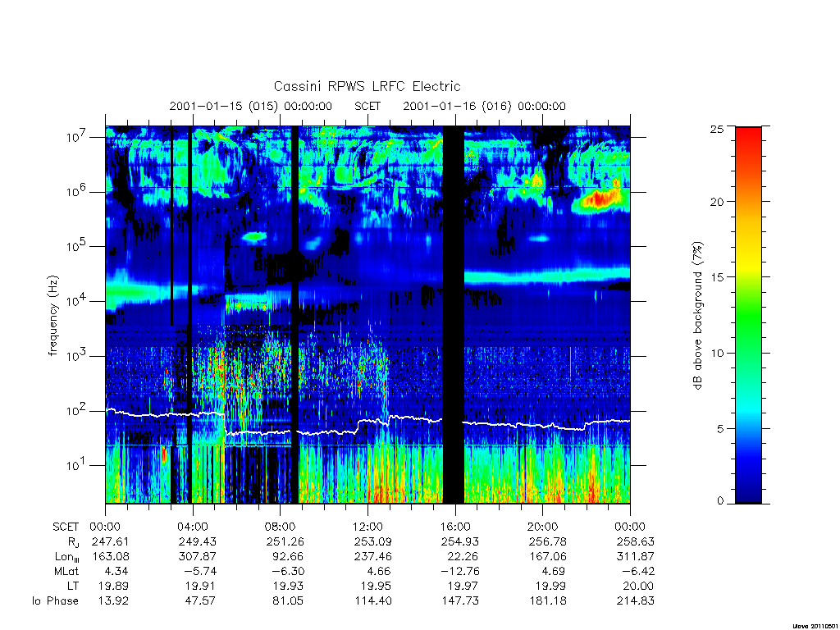This screenshot has width=840, height=630.
Task: Click the 20 value on the colorbar scale
Action: pos(717,202)
